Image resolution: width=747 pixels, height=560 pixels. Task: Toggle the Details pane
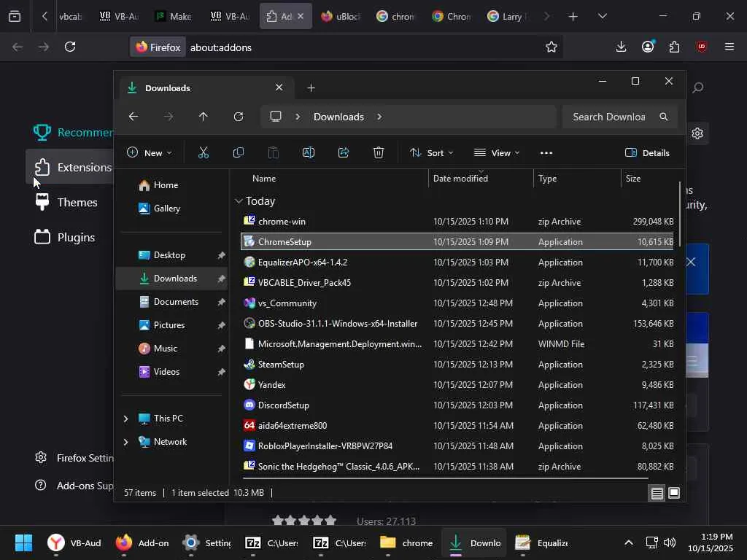pos(647,153)
